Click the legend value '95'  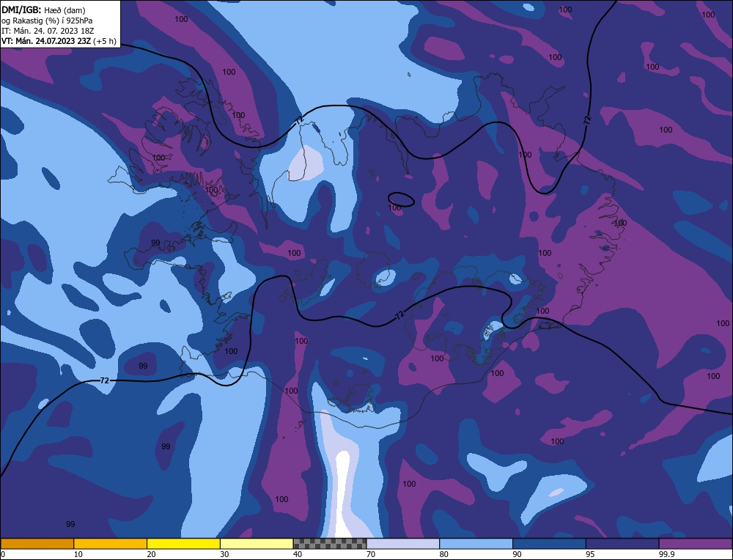(x=590, y=554)
